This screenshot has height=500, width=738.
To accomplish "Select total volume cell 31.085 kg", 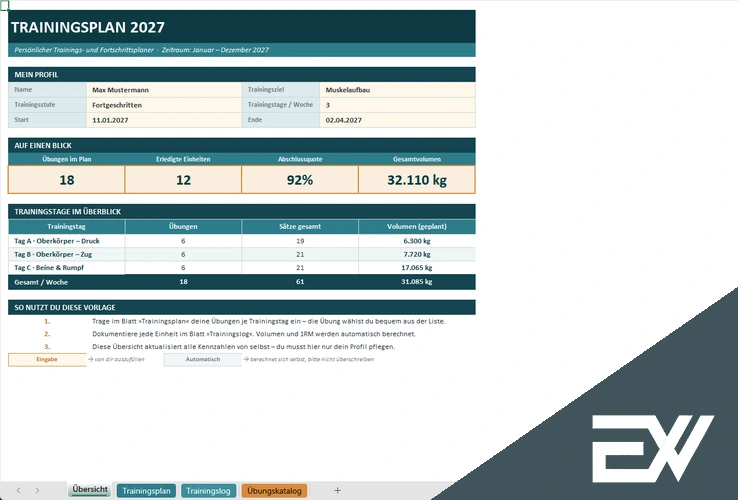I will (417, 282).
